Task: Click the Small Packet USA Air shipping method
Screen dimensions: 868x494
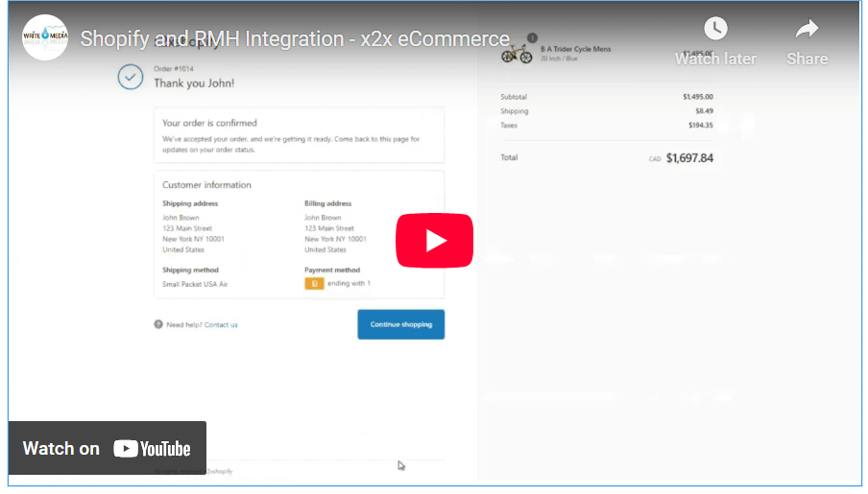Action: (195, 284)
